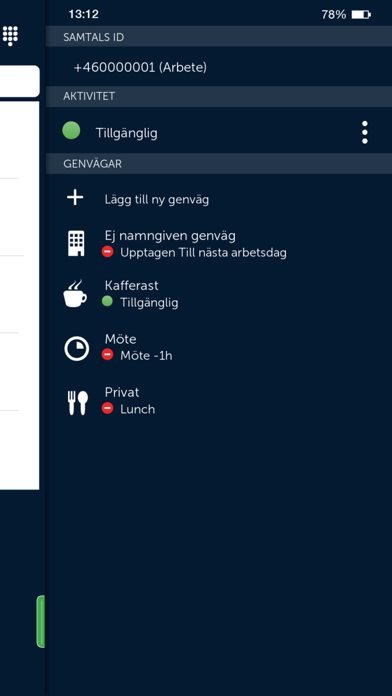Toggle the green Tillgänglig status dot

click(71, 131)
